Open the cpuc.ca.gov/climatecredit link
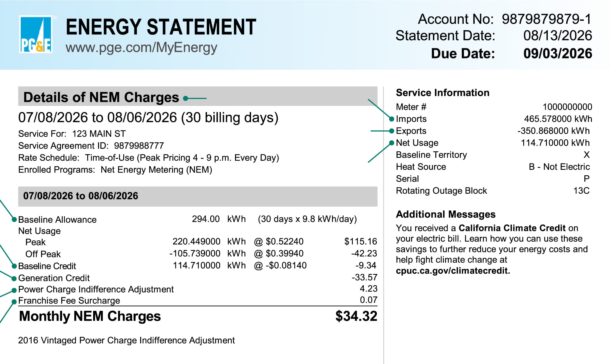The width and height of the screenshot is (610, 364). 453,271
